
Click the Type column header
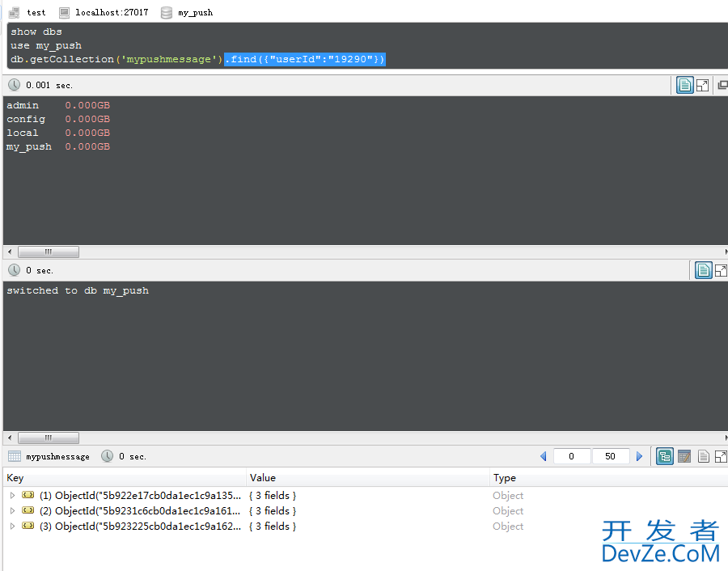coord(608,478)
